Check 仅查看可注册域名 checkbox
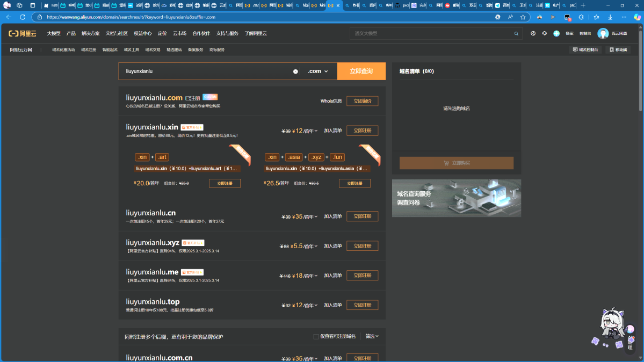The height and width of the screenshot is (362, 644). 316,337
